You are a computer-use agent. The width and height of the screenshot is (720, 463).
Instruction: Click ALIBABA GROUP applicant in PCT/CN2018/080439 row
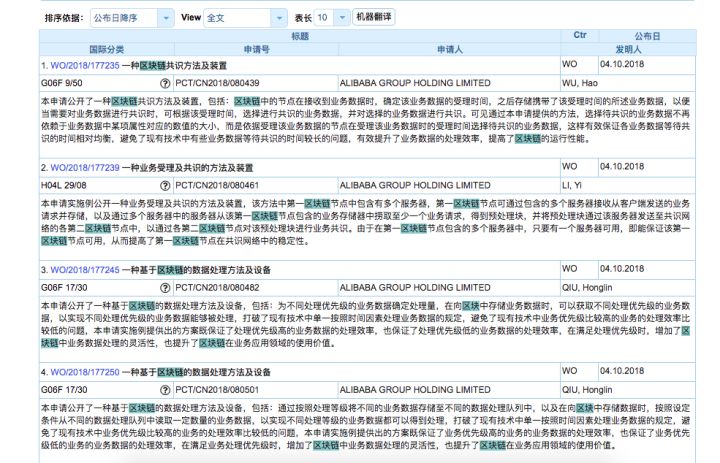click(415, 83)
